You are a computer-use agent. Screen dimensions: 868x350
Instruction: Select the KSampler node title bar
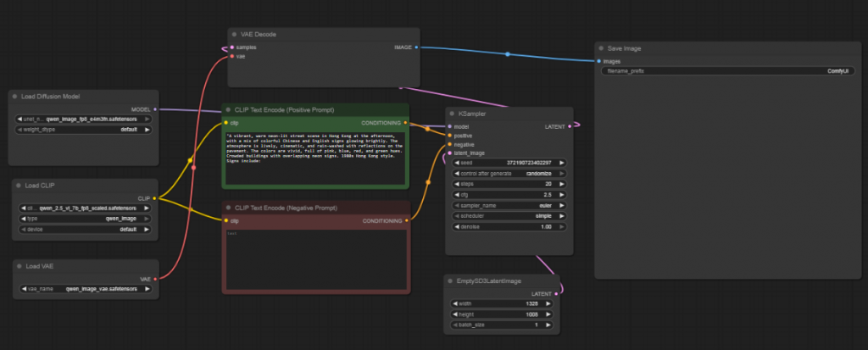[x=509, y=114]
